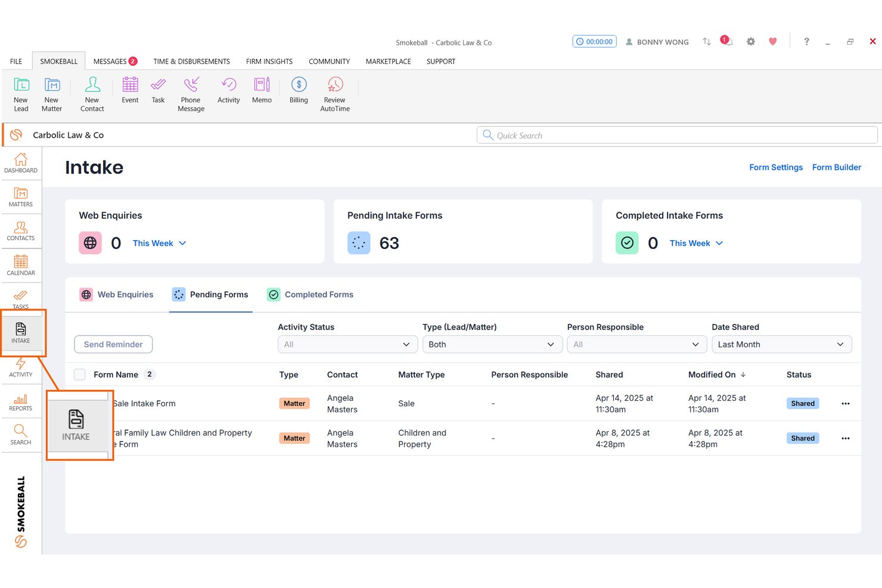Check the select-all Form Name checkbox

79,375
